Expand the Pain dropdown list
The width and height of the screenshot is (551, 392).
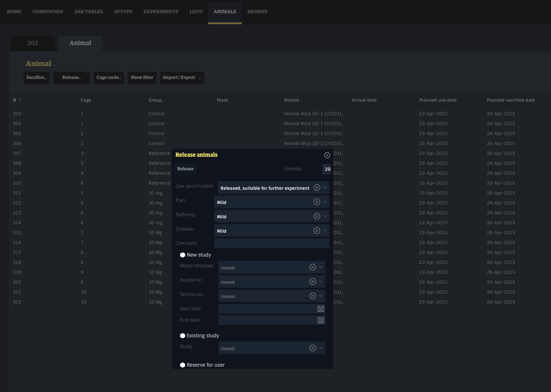[x=325, y=202]
